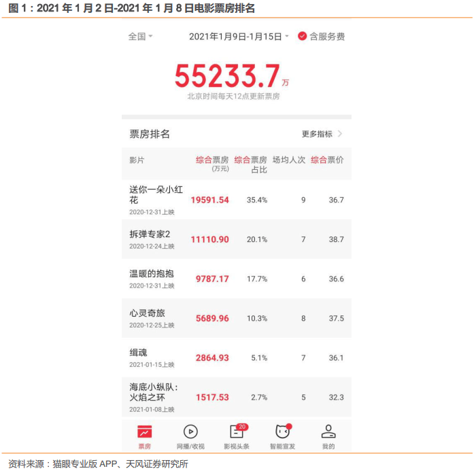Screen dimensions: 476x473
Task: Sort by 综合票房占比 column header
Action: point(251,164)
